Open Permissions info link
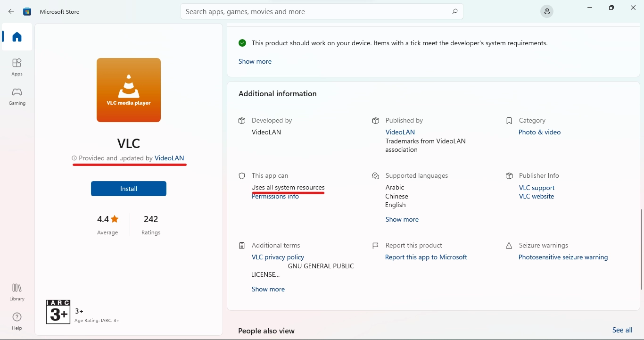Screen dimensions: 644x340 (x=275, y=197)
